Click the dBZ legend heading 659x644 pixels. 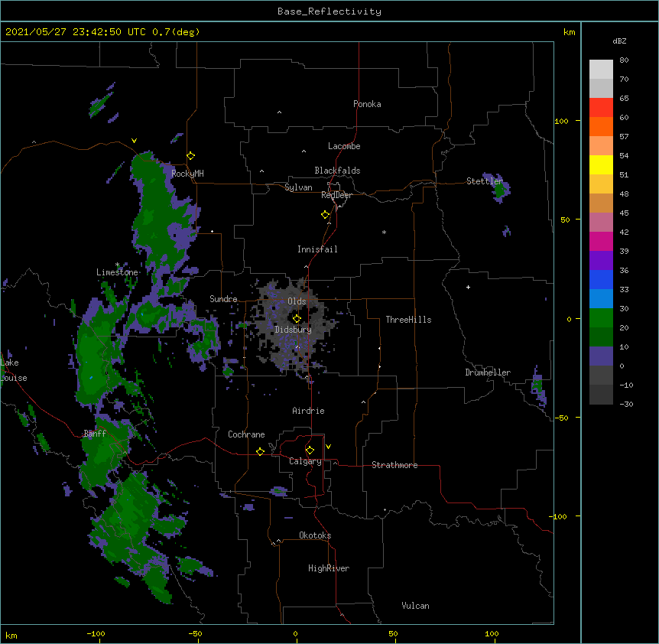point(619,41)
